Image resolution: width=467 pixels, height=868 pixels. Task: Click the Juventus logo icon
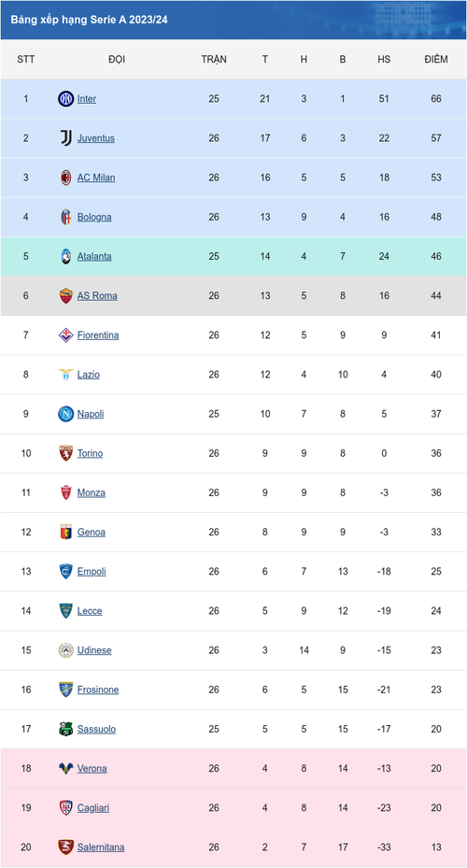65,138
